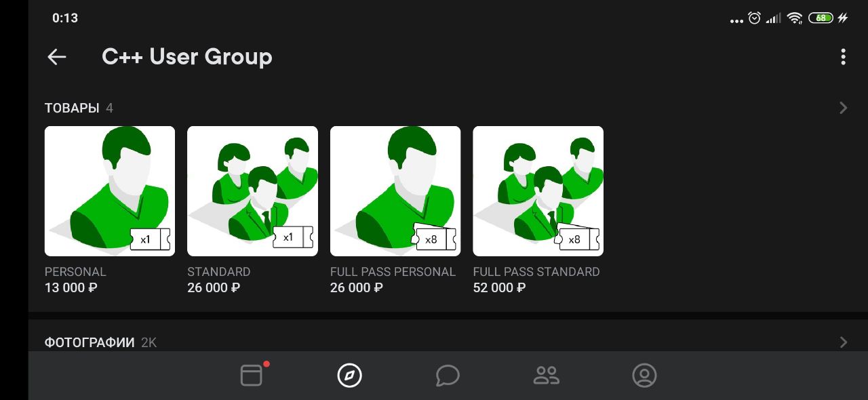Tap the cellular signal bars icon
The height and width of the screenshot is (400, 868).
(774, 18)
